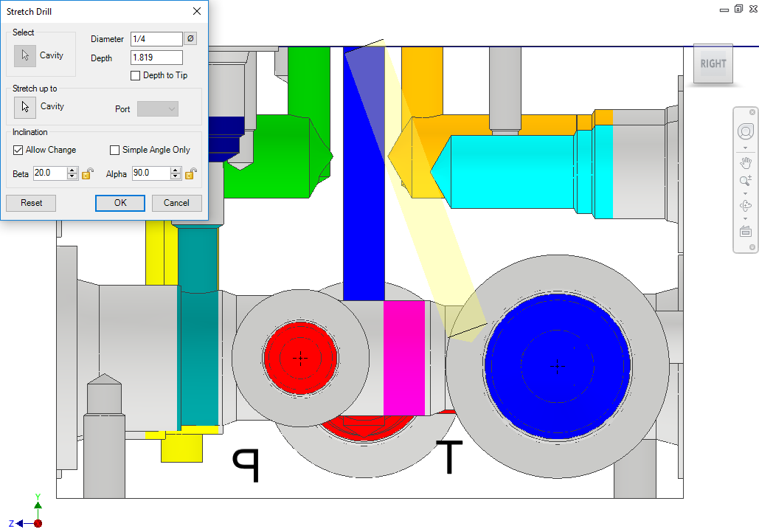Uncheck the Allow Change checkbox

point(18,150)
